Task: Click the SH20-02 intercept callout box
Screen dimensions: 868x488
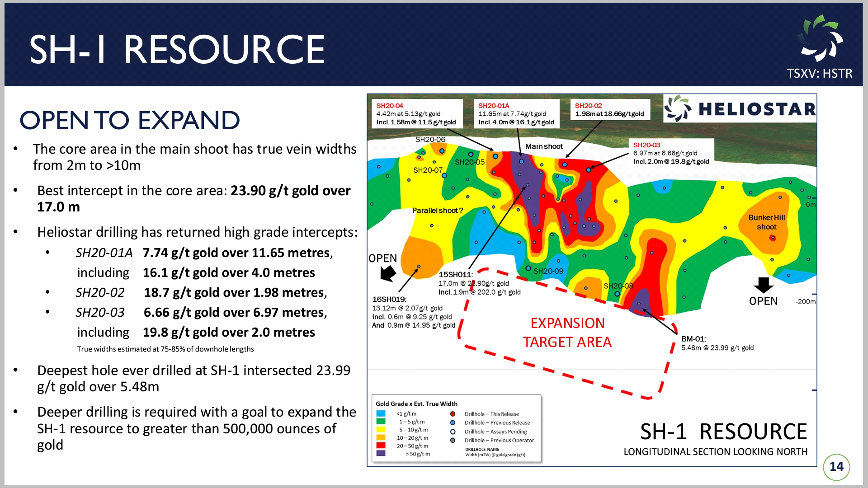Action: point(609,110)
